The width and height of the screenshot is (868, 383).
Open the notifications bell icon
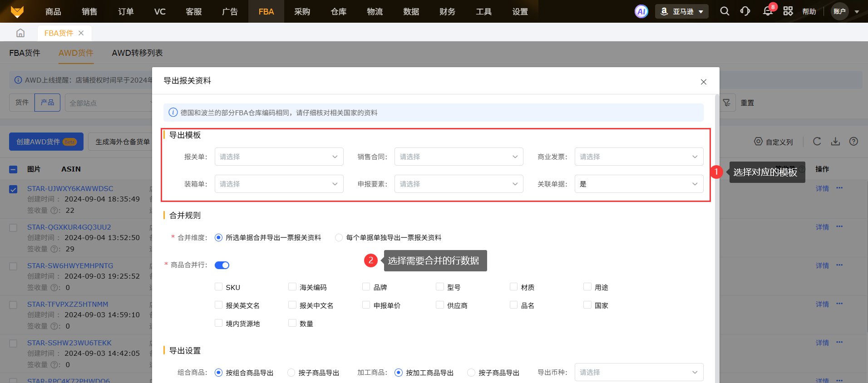tap(768, 11)
